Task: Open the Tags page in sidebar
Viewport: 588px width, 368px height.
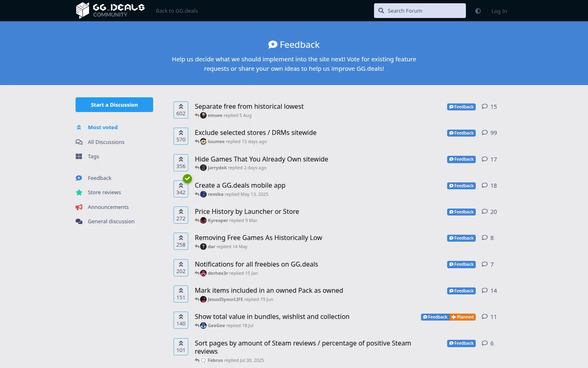Action: click(93, 156)
